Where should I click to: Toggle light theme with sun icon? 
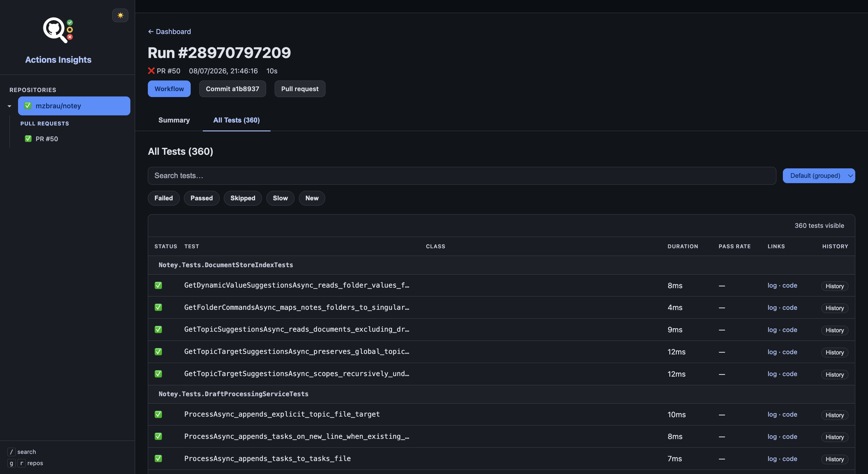point(120,15)
